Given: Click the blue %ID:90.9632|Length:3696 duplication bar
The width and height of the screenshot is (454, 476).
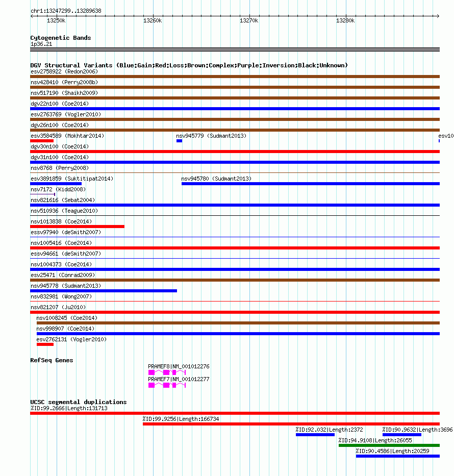Looking at the screenshot, I should 402,435.
